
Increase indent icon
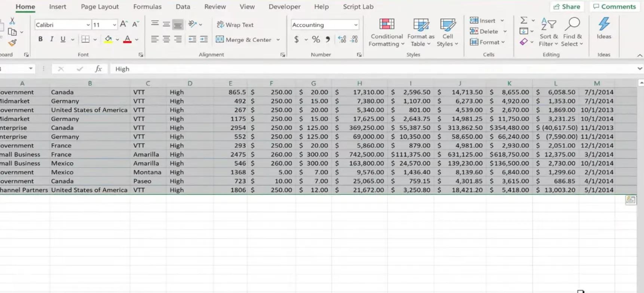coord(204,39)
